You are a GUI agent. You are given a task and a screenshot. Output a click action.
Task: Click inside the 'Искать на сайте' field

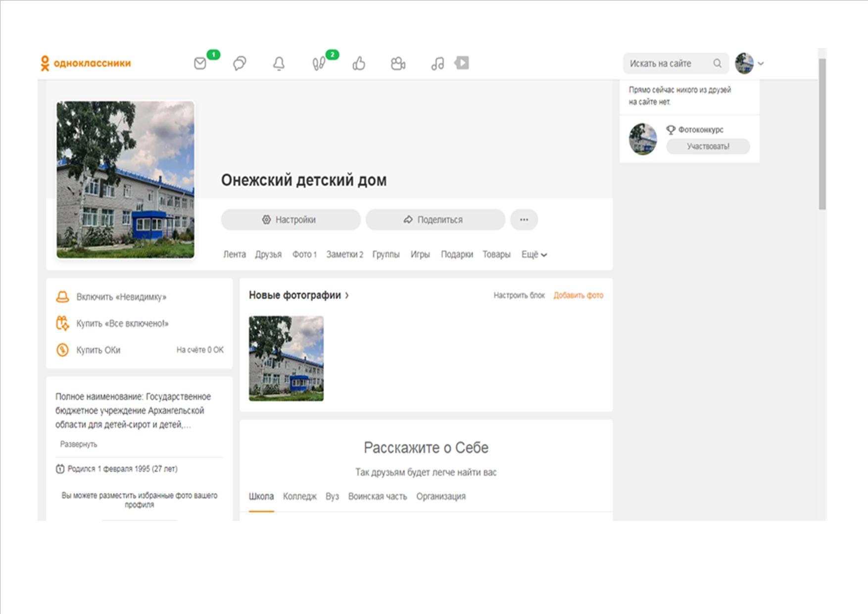point(676,63)
